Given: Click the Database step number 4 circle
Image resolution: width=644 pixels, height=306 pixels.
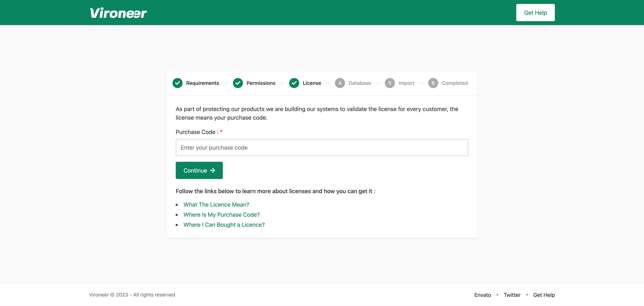Looking at the screenshot, I should [340, 83].
